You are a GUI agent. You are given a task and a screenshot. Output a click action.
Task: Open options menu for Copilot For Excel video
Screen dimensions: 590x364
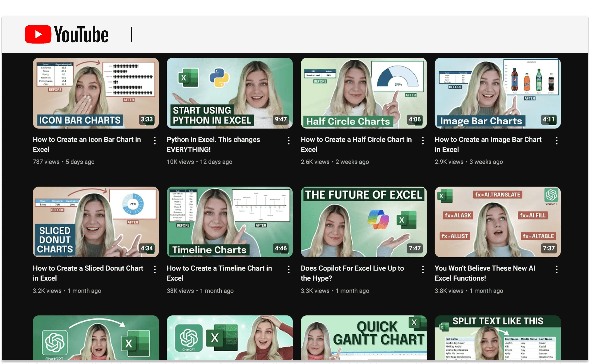coord(423,269)
